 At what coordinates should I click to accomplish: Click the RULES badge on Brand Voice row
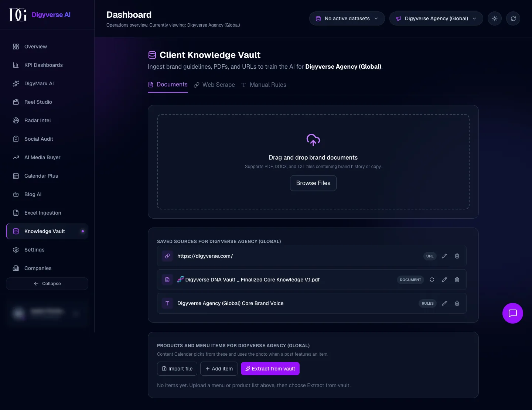[428, 303]
